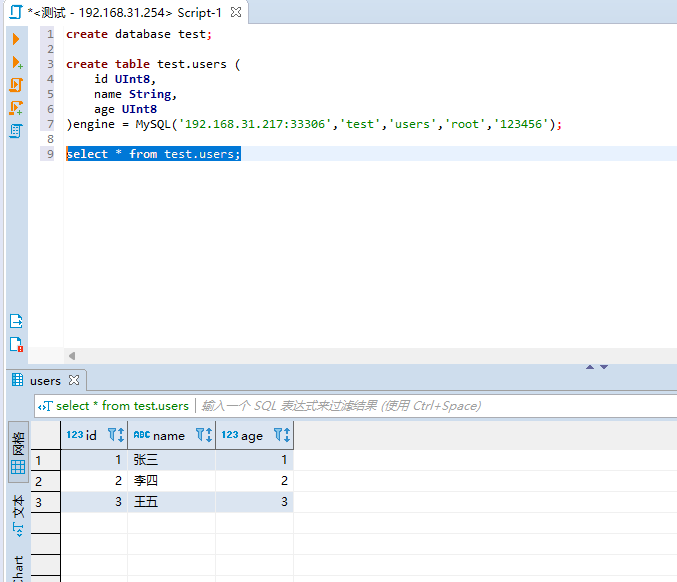Click the SQL script icon on Script-1 tab
The height and width of the screenshot is (582, 677).
(16, 12)
